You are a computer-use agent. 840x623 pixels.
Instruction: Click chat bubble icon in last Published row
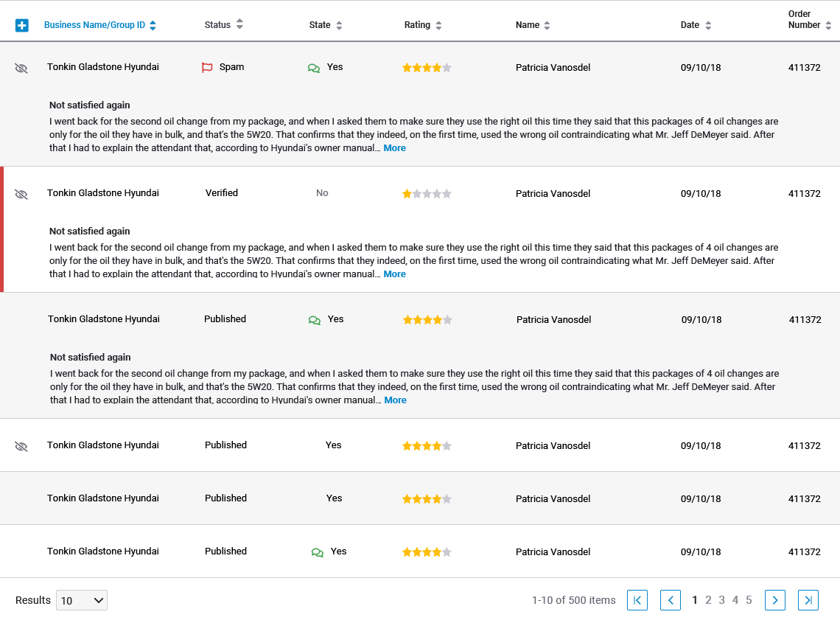click(317, 552)
